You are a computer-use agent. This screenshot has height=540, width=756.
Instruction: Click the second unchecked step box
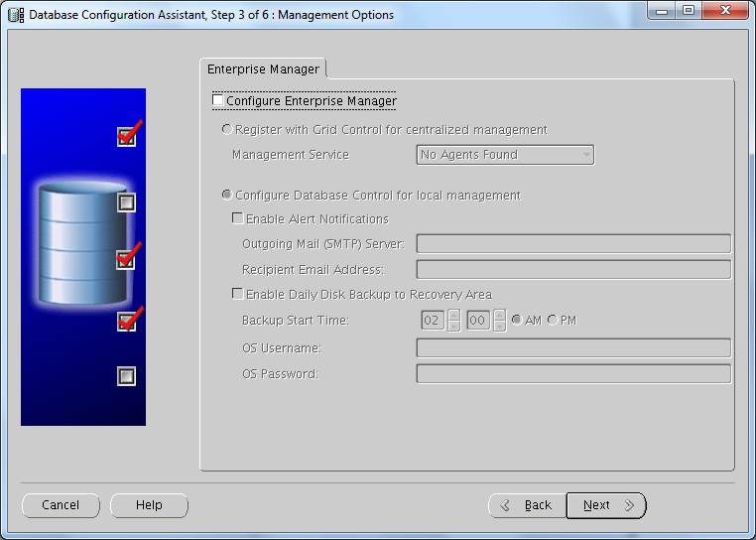coord(126,202)
